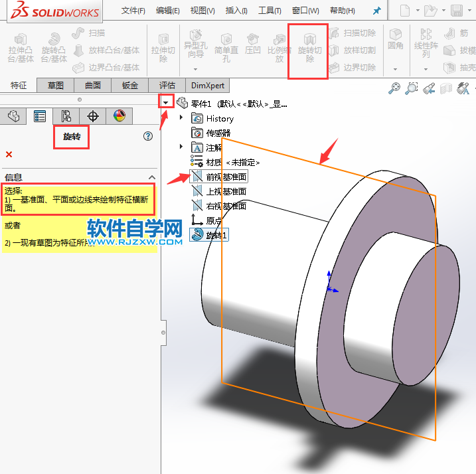Select 上视基准面 in the flyout tree

[219, 191]
